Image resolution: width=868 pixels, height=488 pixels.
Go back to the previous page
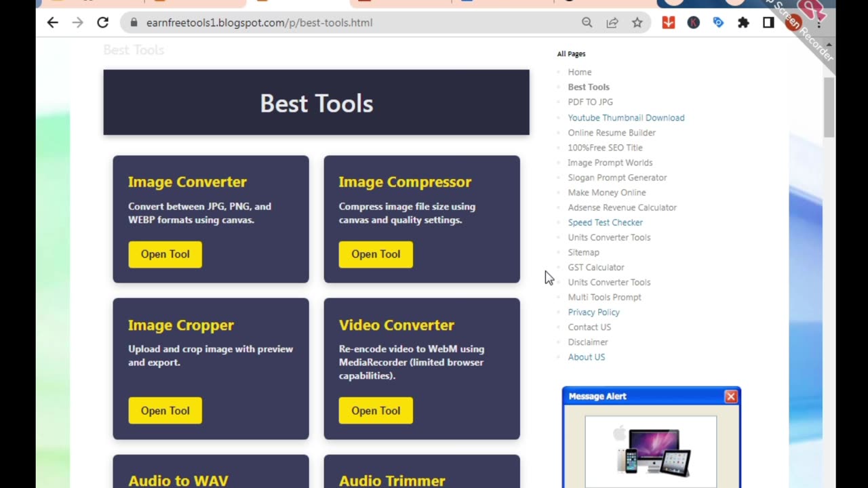53,22
